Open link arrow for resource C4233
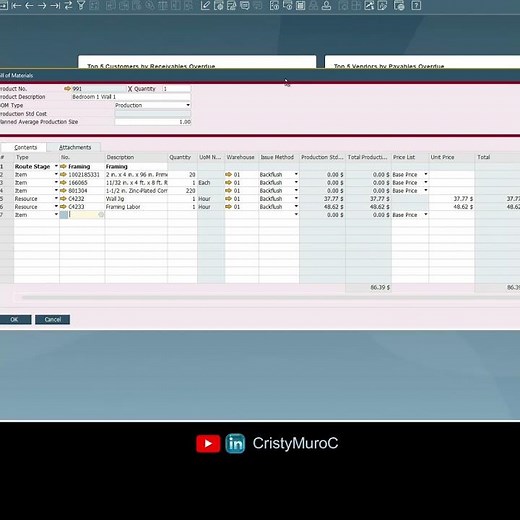The image size is (520, 520). (x=63, y=207)
